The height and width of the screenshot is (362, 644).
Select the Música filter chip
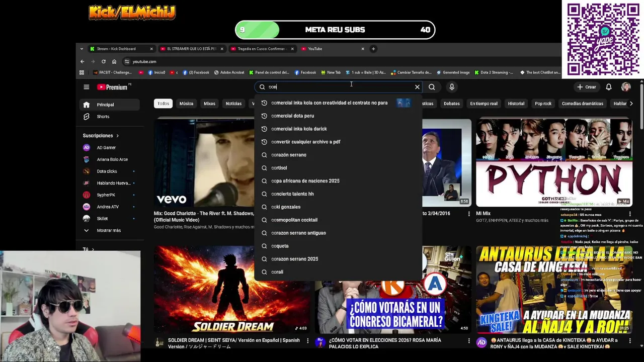pyautogui.click(x=186, y=104)
